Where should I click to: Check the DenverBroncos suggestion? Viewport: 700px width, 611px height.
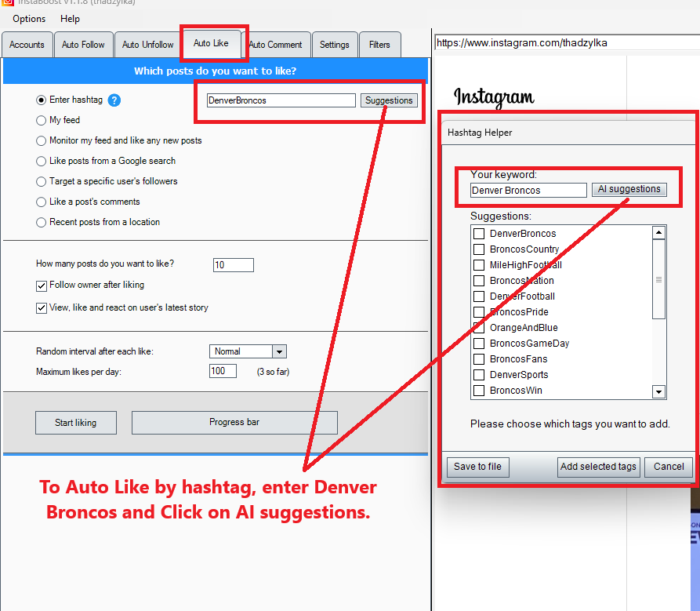click(x=479, y=234)
